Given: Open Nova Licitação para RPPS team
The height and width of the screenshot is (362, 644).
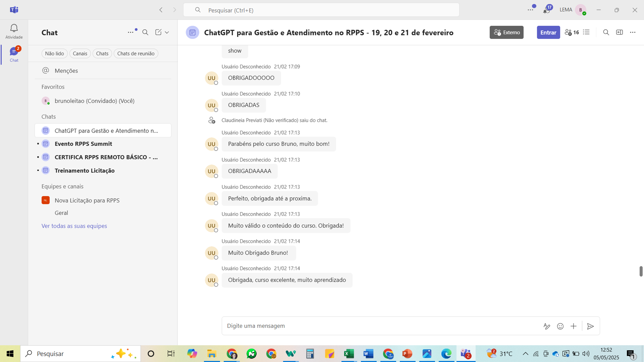Looking at the screenshot, I should [103, 200].
